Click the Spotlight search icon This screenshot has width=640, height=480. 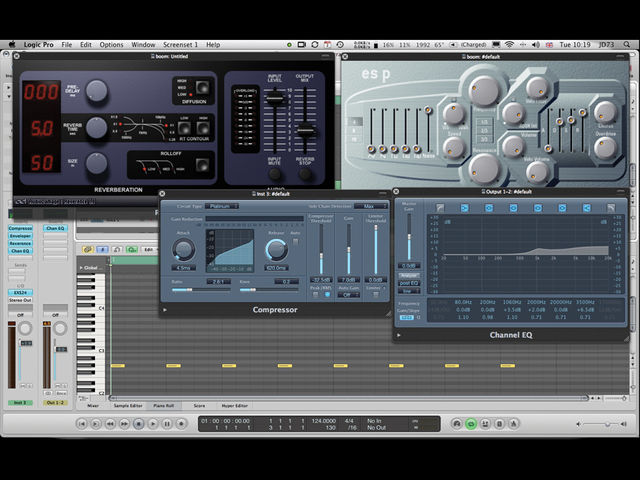[x=627, y=44]
